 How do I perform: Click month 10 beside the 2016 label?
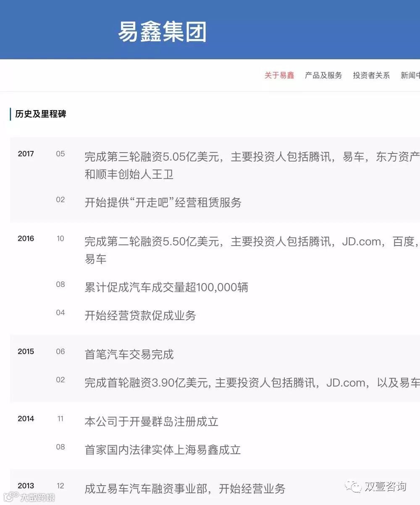(x=60, y=239)
